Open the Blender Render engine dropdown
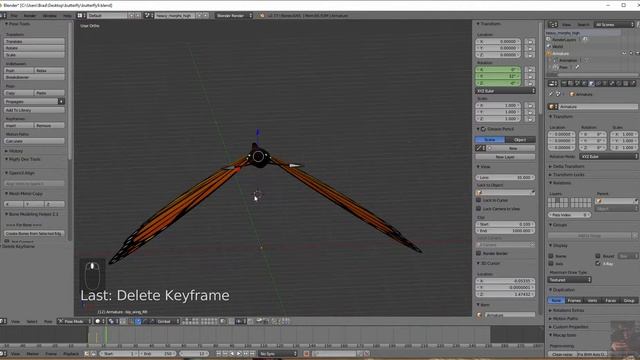 pyautogui.click(x=233, y=16)
